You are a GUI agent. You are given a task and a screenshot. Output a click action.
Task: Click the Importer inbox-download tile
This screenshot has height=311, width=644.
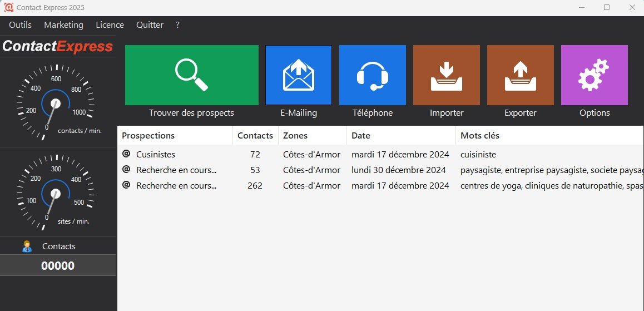(x=447, y=75)
